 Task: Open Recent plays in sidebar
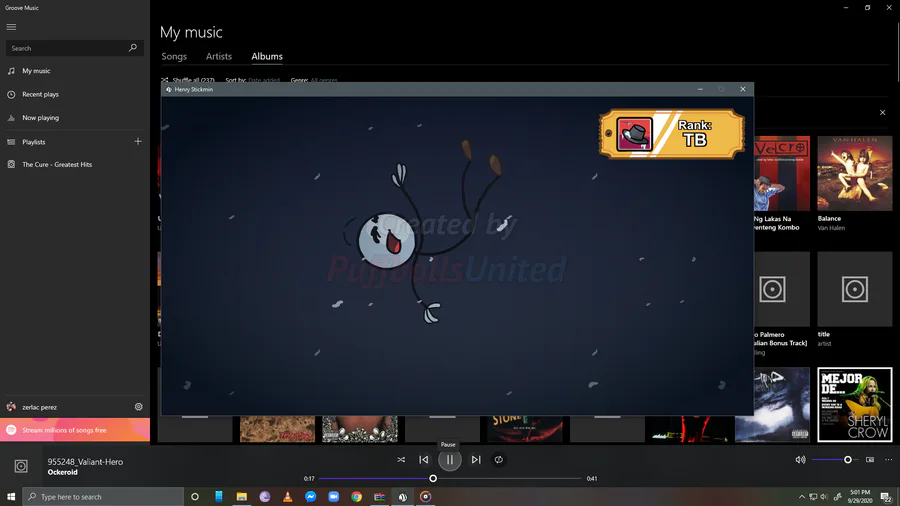point(75,94)
